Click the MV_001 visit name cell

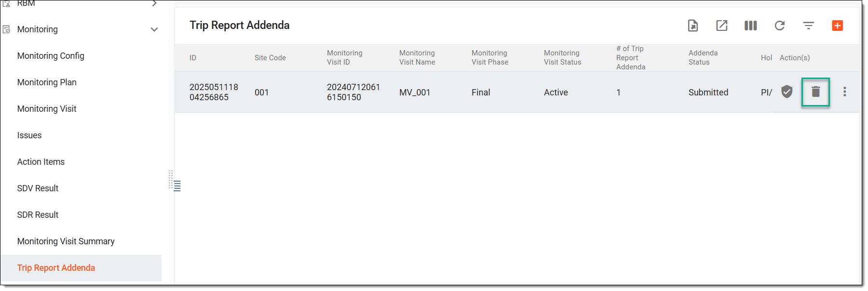415,93
